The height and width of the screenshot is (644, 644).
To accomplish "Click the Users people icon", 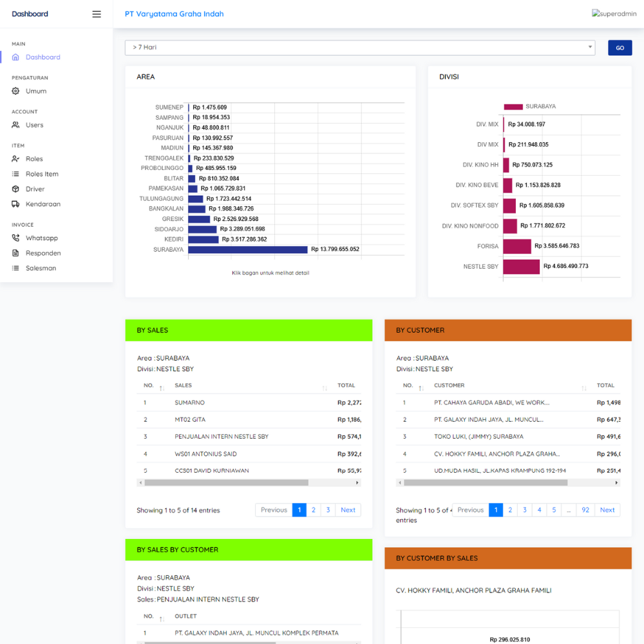I will coord(16,125).
